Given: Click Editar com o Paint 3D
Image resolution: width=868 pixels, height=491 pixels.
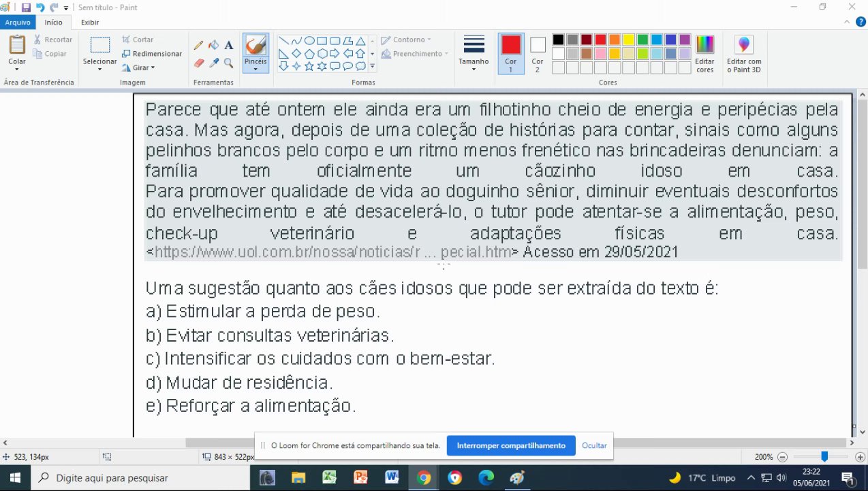Looking at the screenshot, I should (x=744, y=54).
